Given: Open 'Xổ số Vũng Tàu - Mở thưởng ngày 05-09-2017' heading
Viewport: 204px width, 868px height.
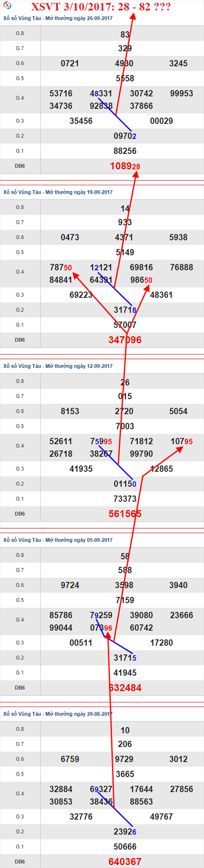Looking at the screenshot, I should point(58,540).
